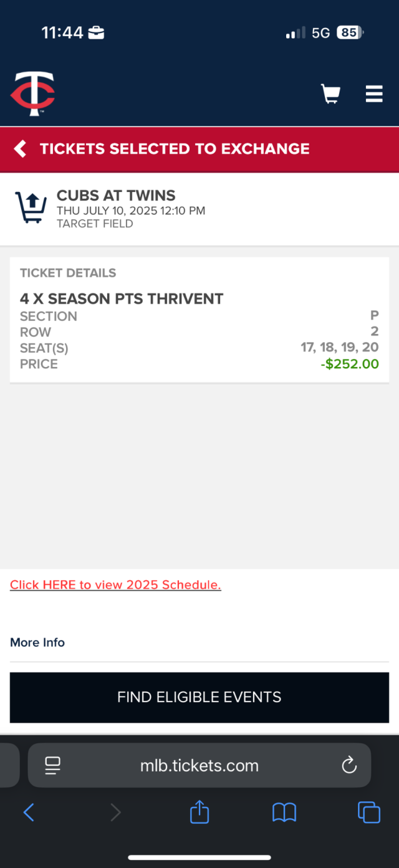Show all open Safari tabs
This screenshot has width=399, height=868.
368,812
